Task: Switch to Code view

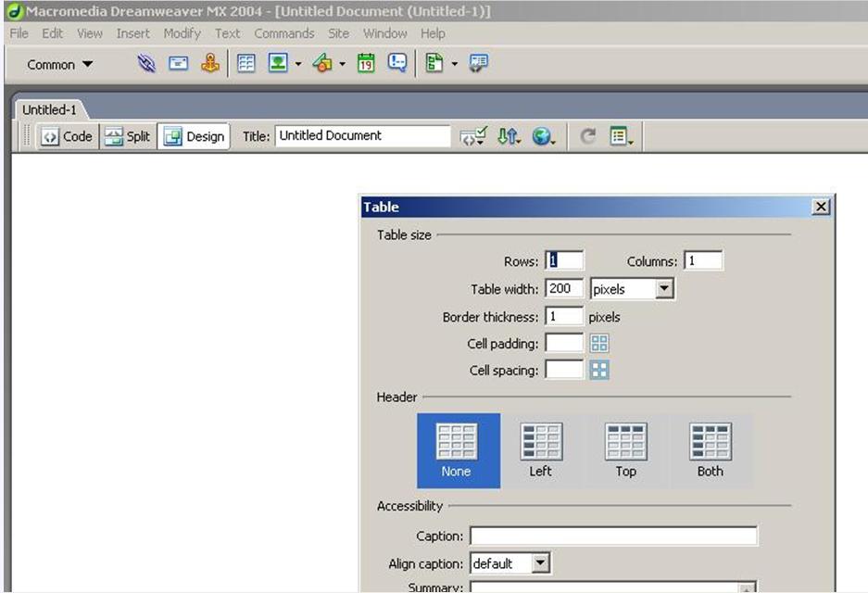Action: [x=67, y=136]
